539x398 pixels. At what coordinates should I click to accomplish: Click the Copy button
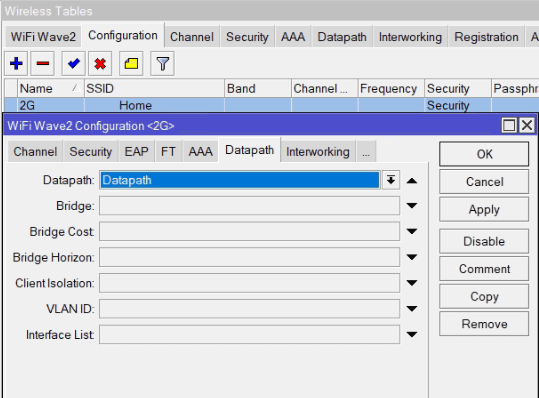click(x=484, y=296)
